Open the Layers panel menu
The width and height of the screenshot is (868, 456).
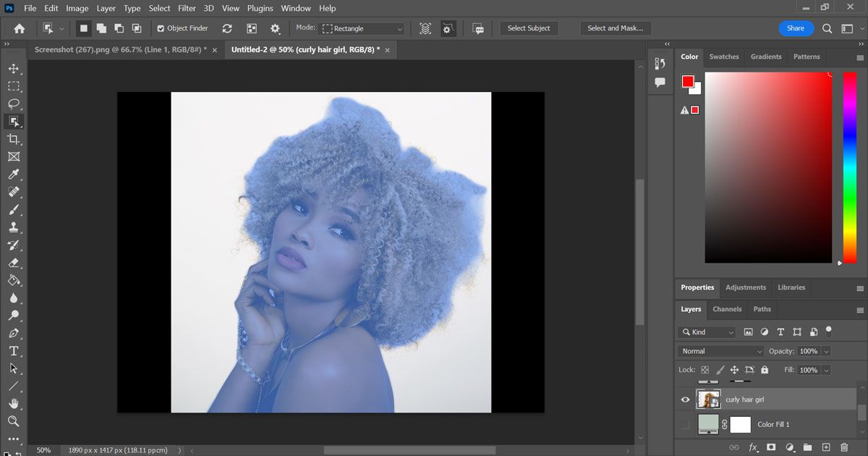click(860, 310)
